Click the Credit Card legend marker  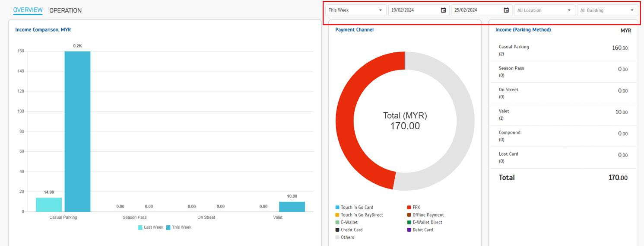coord(337,230)
